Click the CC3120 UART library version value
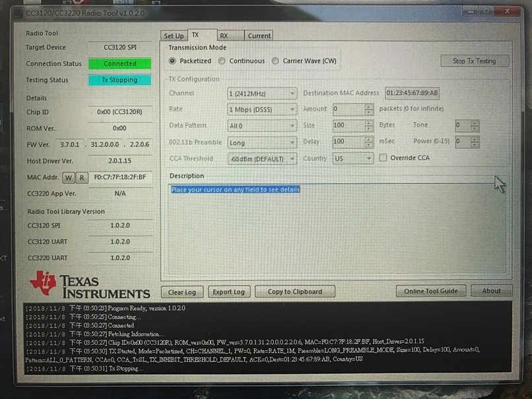Image resolution: width=532 pixels, height=399 pixels. click(120, 241)
